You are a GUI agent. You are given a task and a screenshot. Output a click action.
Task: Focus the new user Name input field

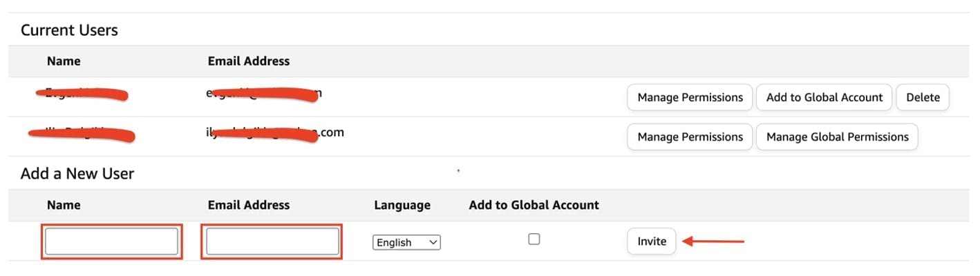(x=112, y=241)
